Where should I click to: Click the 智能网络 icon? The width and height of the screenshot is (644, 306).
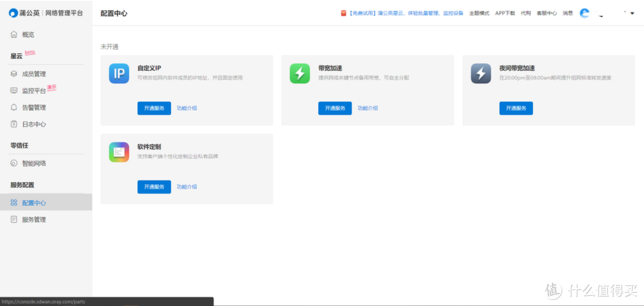point(14,163)
